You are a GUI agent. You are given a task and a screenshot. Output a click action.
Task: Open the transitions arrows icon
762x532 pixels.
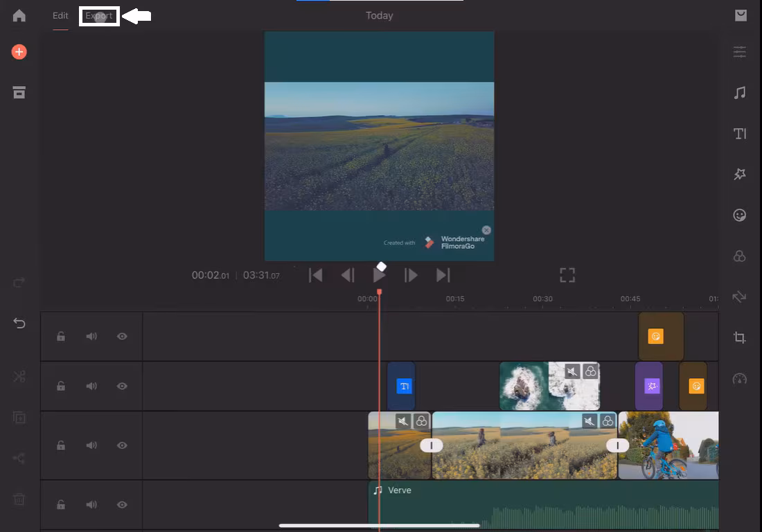point(740,296)
